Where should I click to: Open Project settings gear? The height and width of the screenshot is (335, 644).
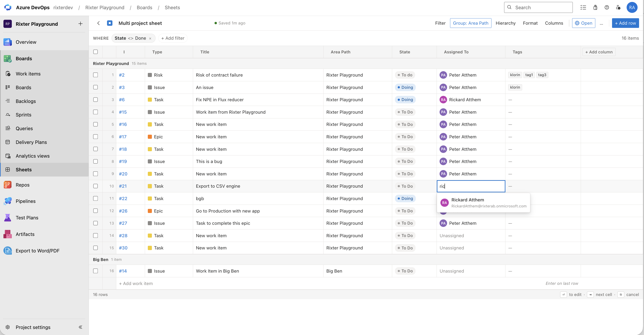point(8,327)
